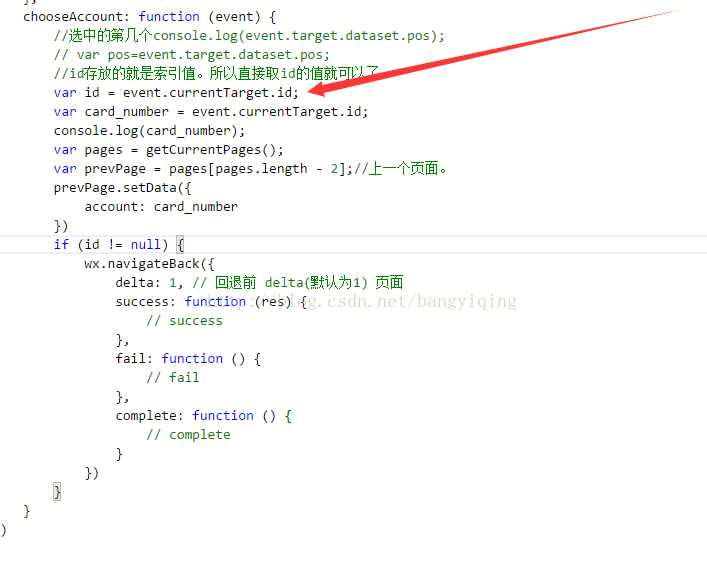Viewport: 707px width, 580px height.
Task: Click the comment containing console.log(event.target.dataset.pos)
Action: pos(249,36)
